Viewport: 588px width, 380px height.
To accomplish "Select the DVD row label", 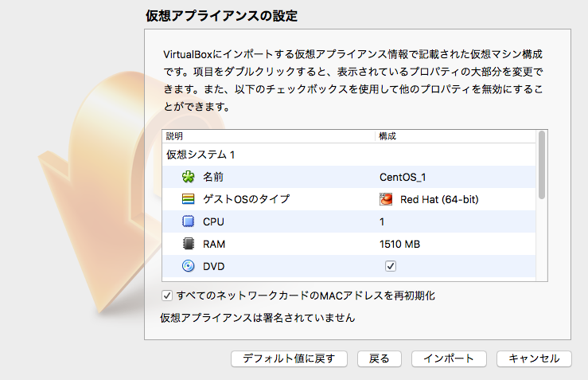I will (x=214, y=267).
